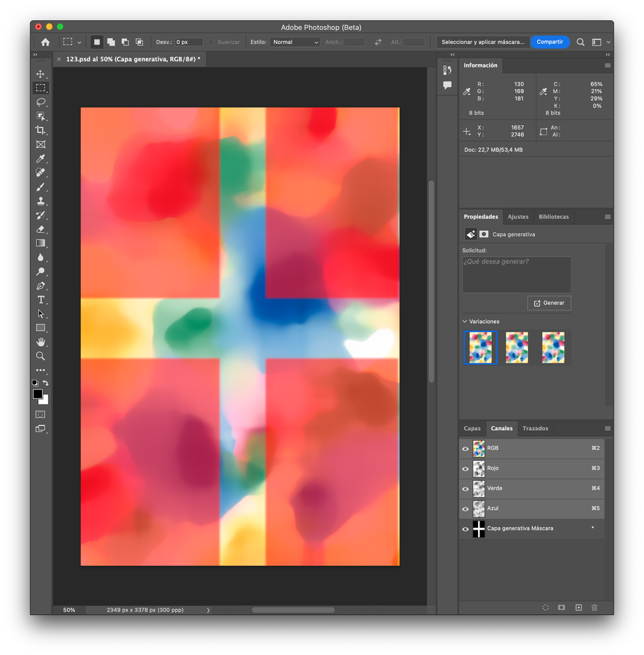Switch to the Ajustes tab

coord(518,216)
